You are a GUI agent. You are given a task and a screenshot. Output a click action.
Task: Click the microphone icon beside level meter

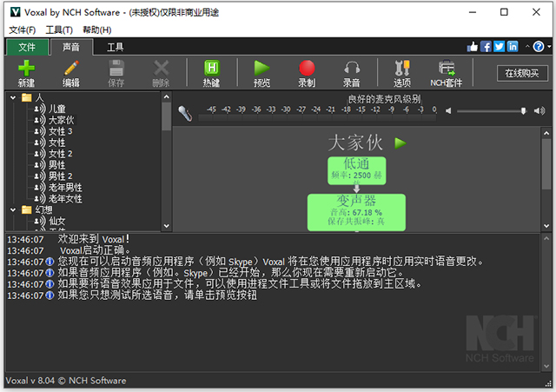click(x=185, y=114)
